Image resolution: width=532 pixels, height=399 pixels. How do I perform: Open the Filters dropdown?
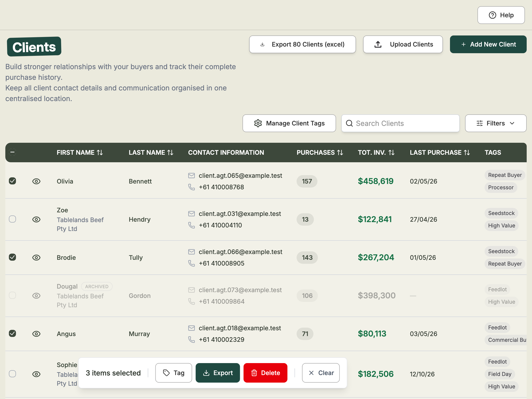[x=496, y=123]
